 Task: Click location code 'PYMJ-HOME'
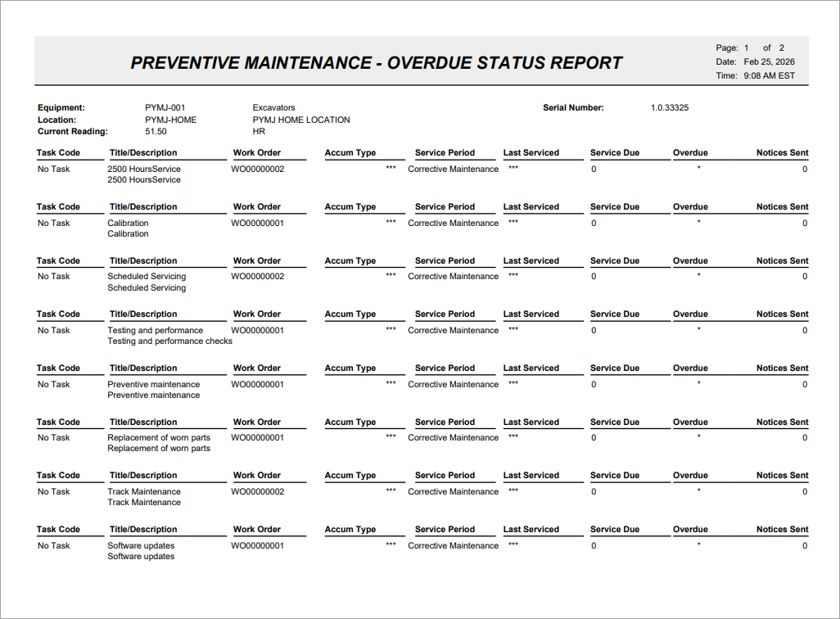click(170, 120)
